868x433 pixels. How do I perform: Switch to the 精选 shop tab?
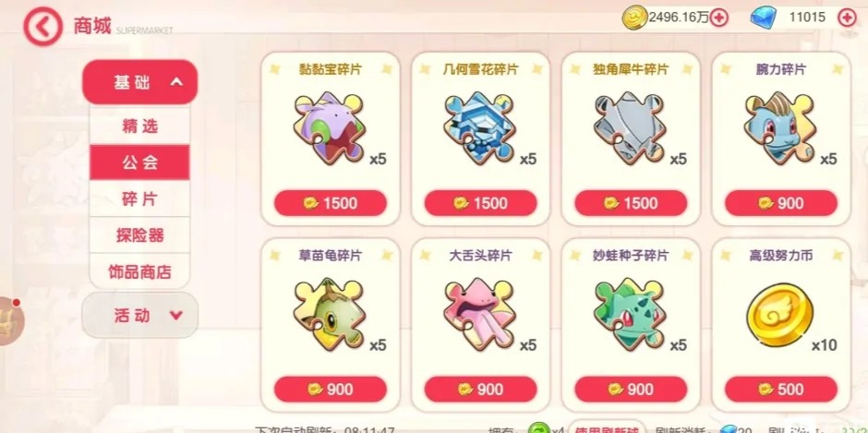coord(140,126)
